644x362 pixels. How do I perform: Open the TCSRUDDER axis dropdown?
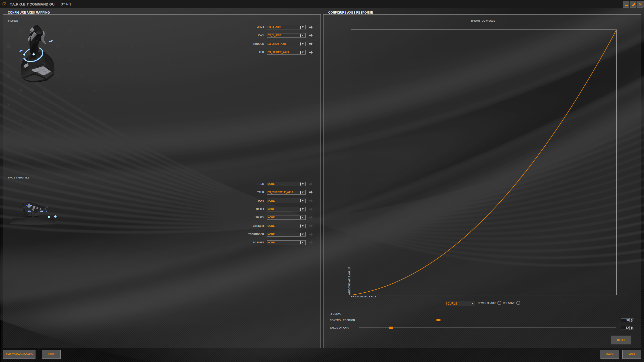[x=286, y=234]
